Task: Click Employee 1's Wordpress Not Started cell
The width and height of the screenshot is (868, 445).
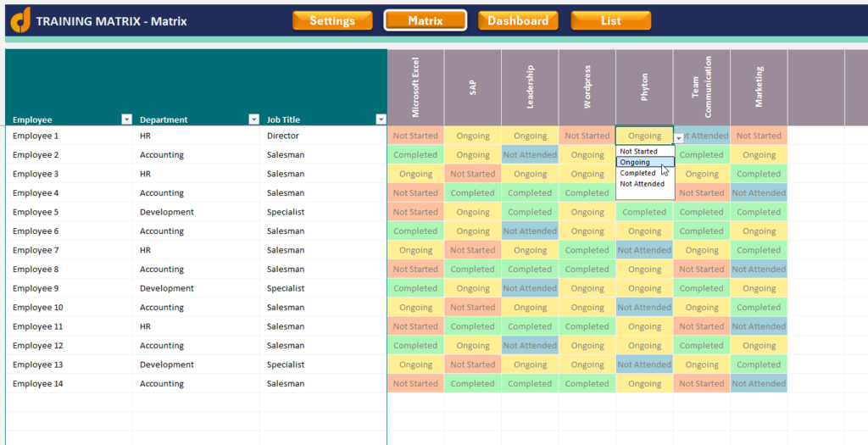Action: click(587, 136)
